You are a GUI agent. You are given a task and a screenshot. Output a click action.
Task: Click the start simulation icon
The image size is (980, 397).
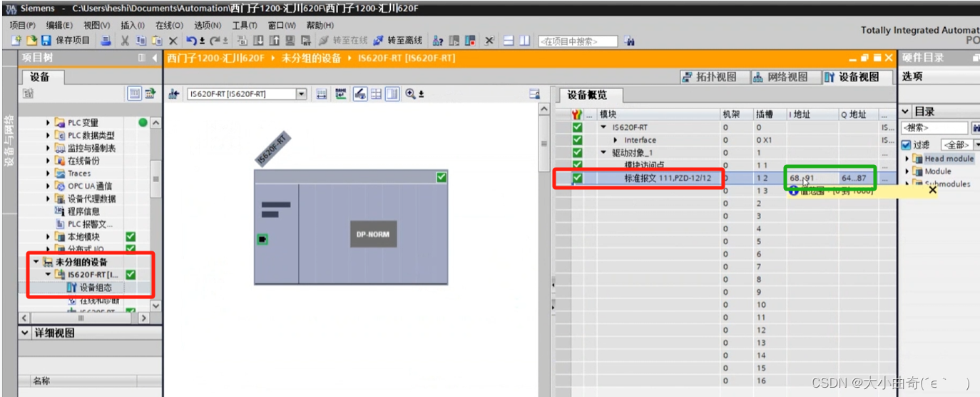tap(290, 41)
